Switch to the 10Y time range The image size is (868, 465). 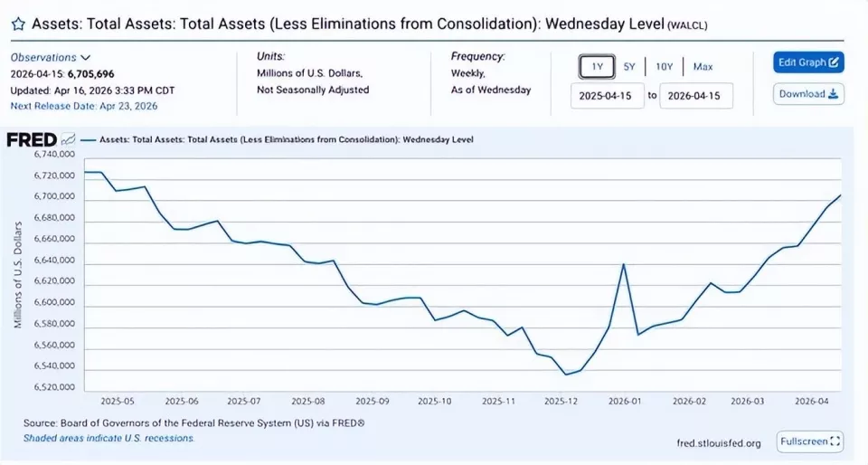click(664, 66)
